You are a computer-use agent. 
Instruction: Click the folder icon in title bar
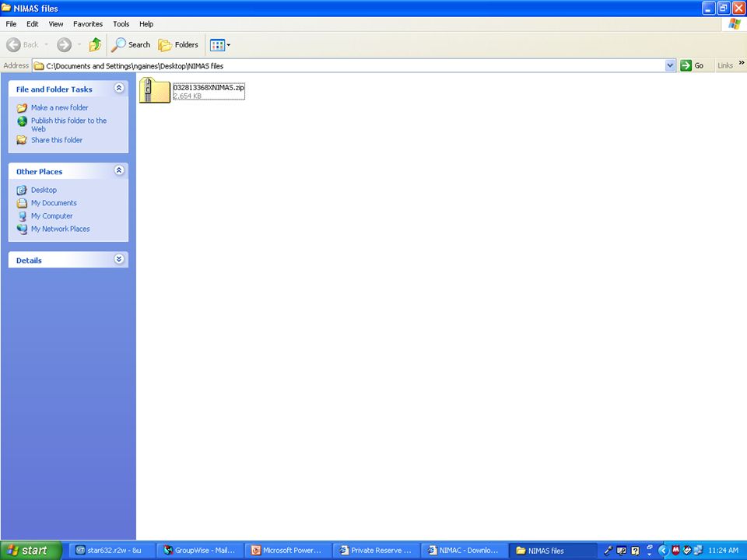coord(6,8)
